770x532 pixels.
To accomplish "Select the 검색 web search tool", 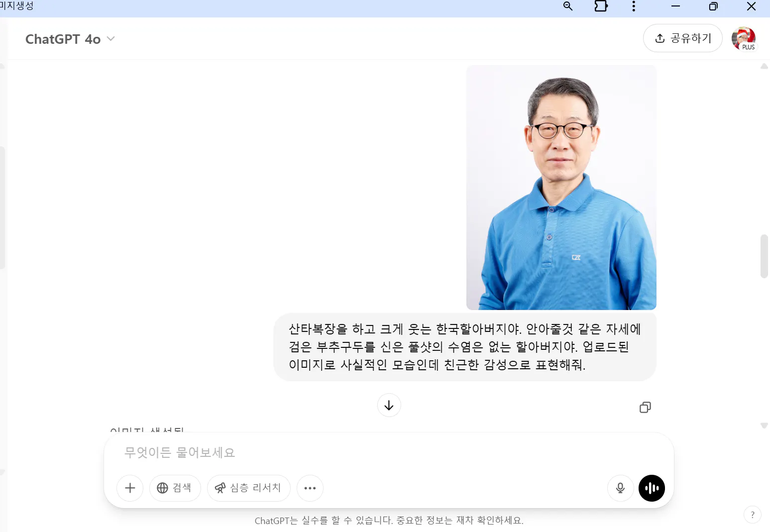I will 175,488.
